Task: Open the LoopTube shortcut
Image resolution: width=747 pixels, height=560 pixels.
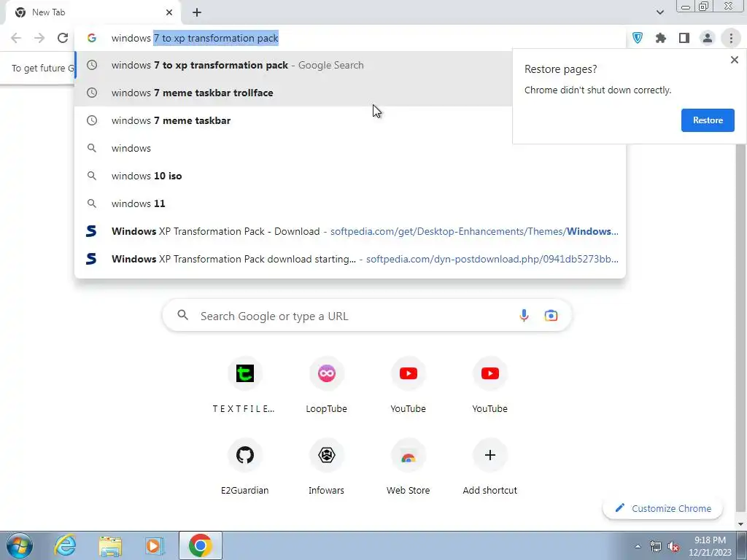Action: [x=326, y=386]
